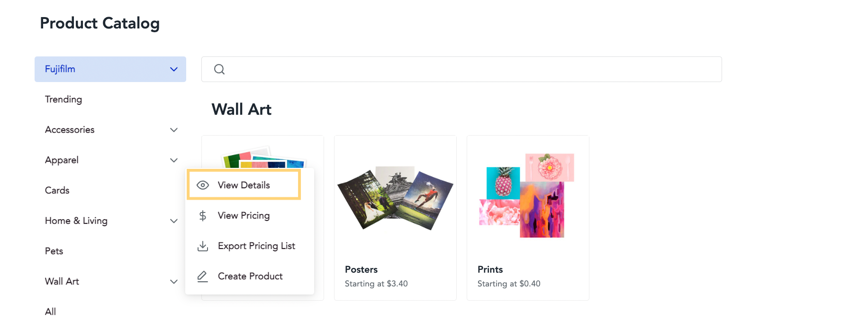Choose Export Pricing List menu entry

point(256,246)
